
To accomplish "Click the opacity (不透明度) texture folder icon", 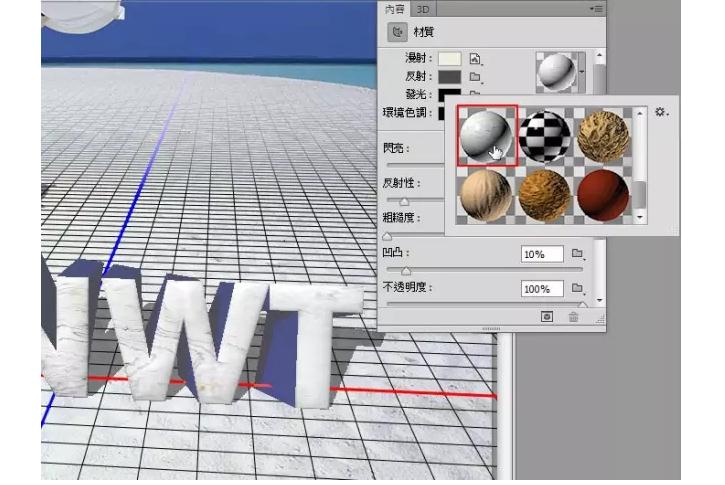I will 576,289.
